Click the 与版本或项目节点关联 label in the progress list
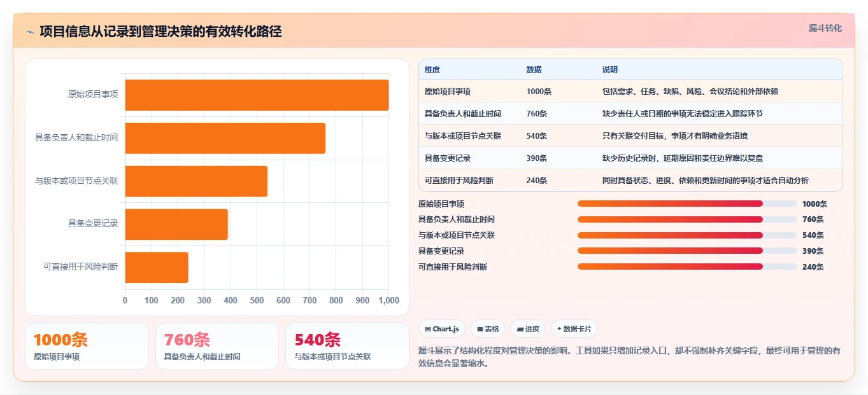 457,235
